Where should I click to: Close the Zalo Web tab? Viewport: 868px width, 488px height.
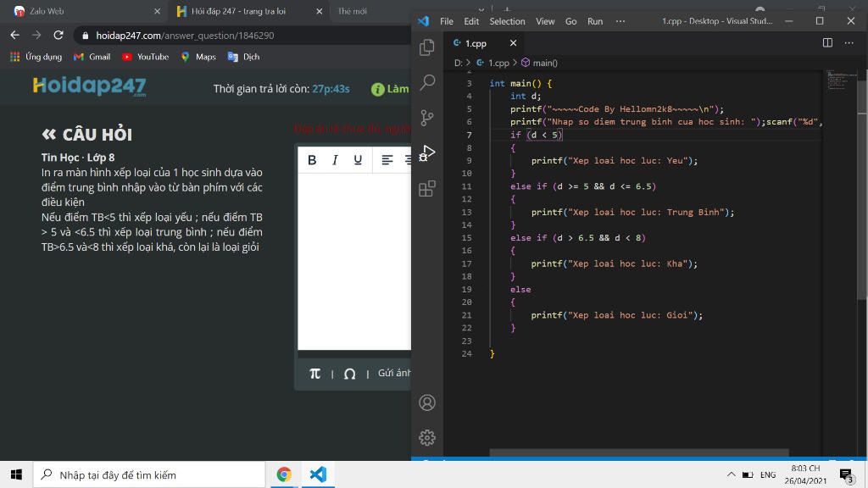click(157, 11)
